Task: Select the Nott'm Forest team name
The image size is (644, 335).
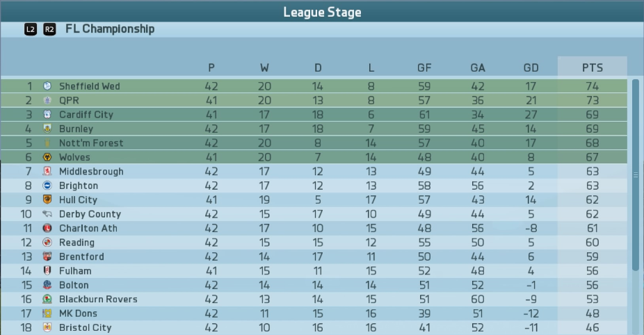Action: click(x=91, y=143)
